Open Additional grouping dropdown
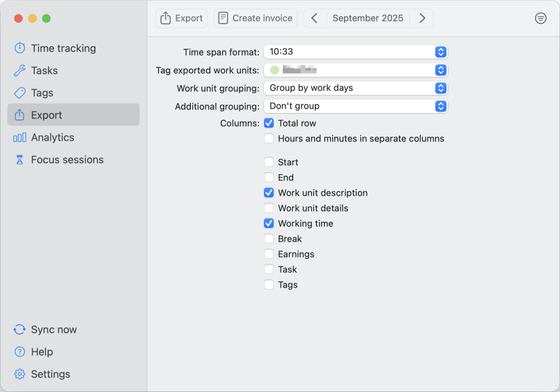This screenshot has height=392, width=560. pyautogui.click(x=355, y=106)
